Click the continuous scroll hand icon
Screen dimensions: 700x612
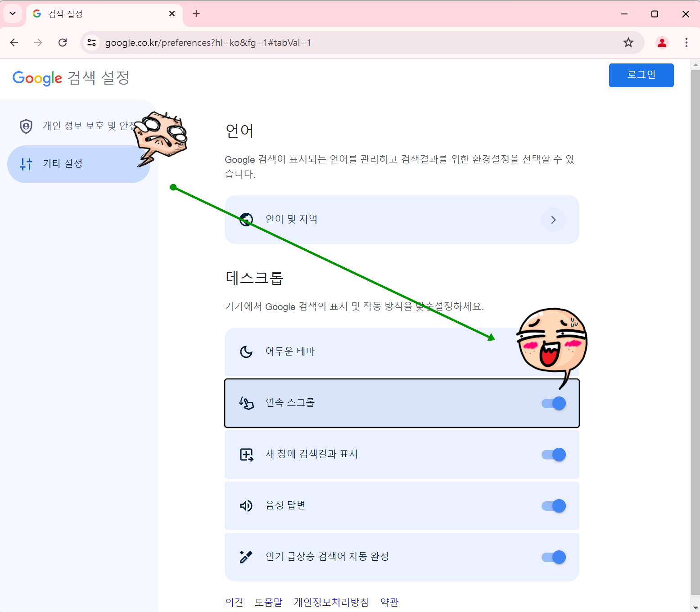point(246,403)
